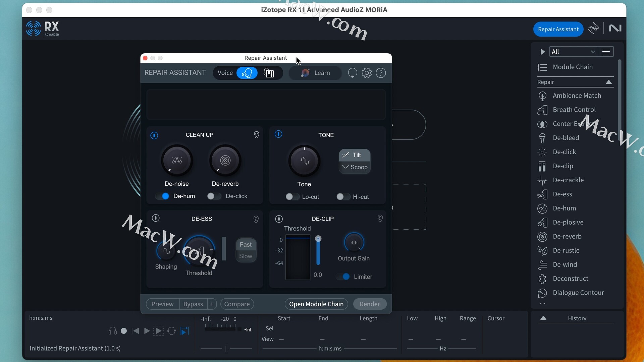Toggle the Clean Up power button
This screenshot has width=644, height=362.
pyautogui.click(x=154, y=135)
